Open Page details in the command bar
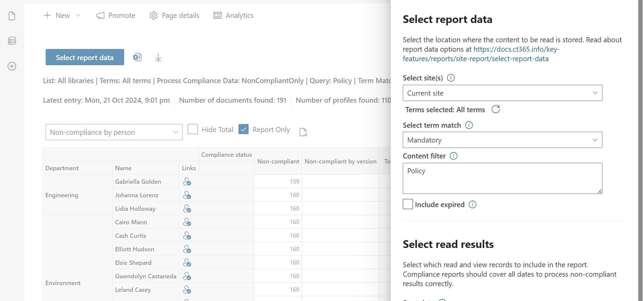Viewport: 644px width, 301px height. [x=175, y=16]
